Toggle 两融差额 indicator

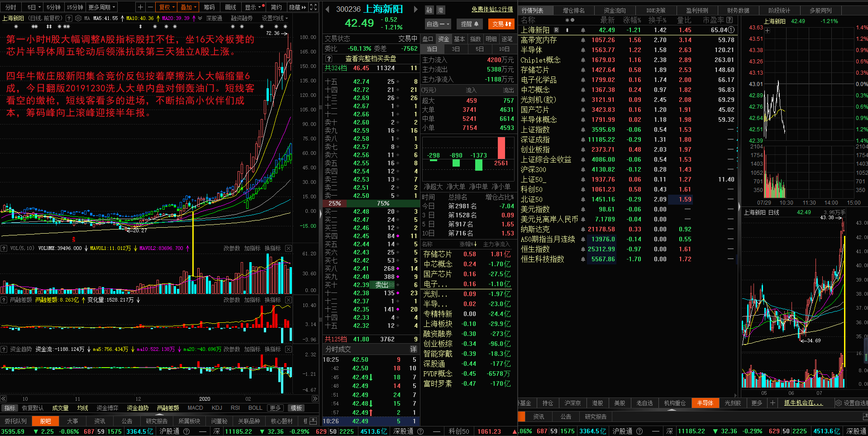click(168, 408)
